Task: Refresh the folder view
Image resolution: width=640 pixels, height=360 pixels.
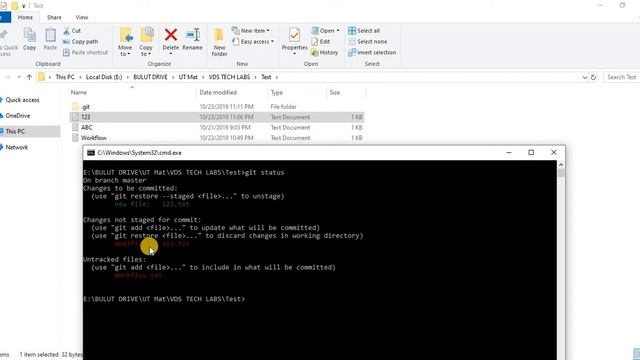Action: pos(593,77)
